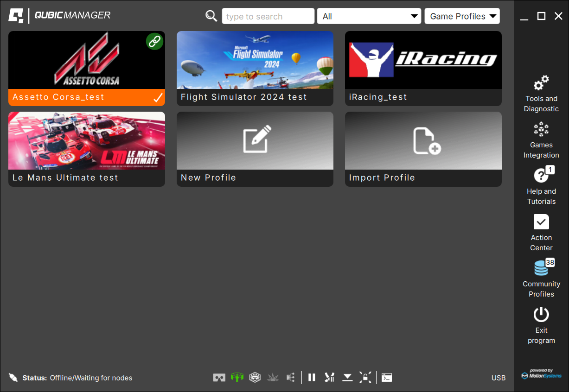
Task: Click the Exit program power icon
Action: pos(541,315)
